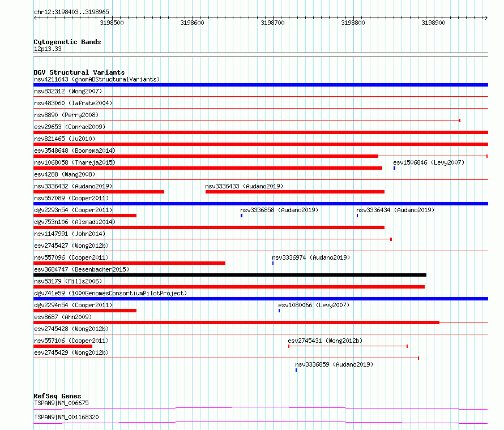Click the blue marker under esv1080066
Image resolution: width=504 pixels, height=430 pixels.
[x=279, y=311]
